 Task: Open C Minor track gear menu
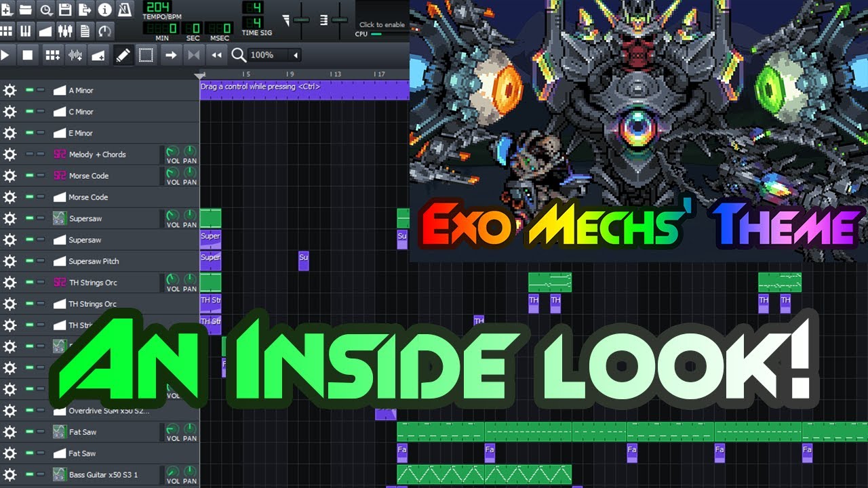tap(9, 112)
